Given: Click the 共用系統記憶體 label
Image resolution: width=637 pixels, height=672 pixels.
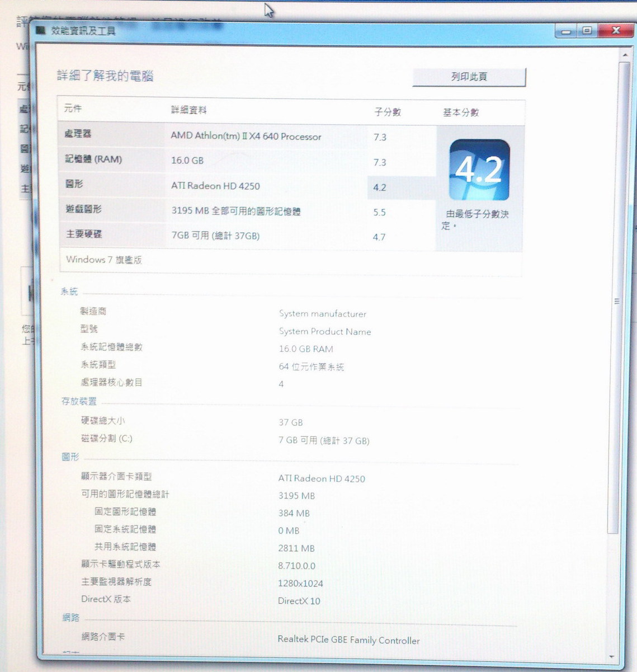Looking at the screenshot, I should [x=125, y=547].
